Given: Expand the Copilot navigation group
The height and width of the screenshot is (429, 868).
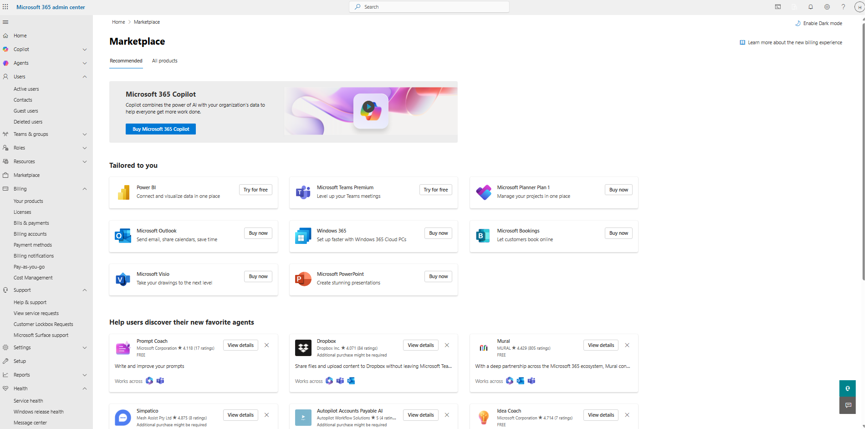Looking at the screenshot, I should (x=85, y=49).
